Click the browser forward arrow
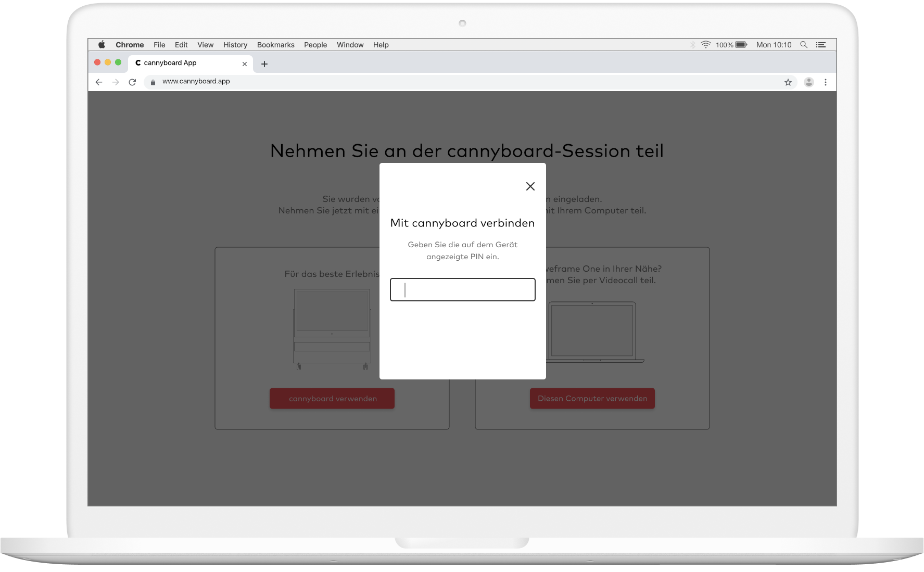 [116, 82]
